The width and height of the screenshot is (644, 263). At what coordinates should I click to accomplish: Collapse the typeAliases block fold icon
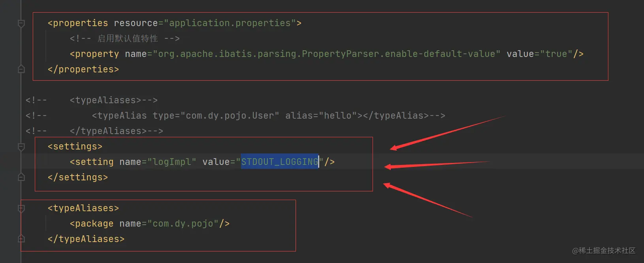click(x=21, y=208)
